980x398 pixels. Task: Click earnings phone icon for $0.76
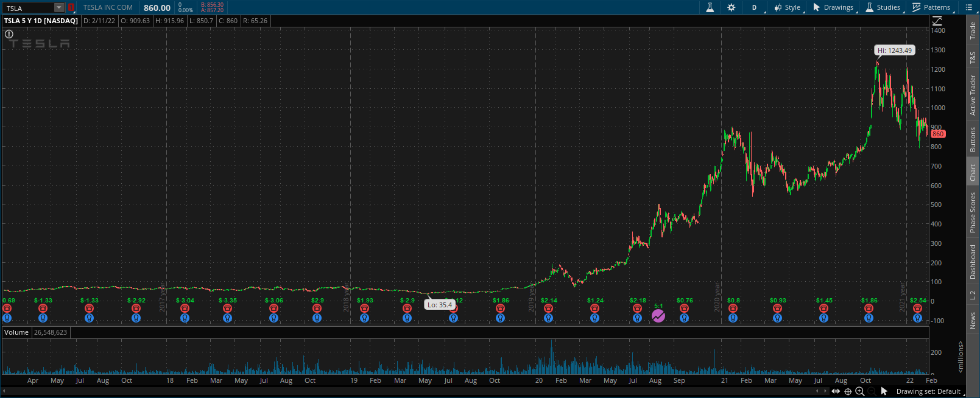pyautogui.click(x=684, y=309)
